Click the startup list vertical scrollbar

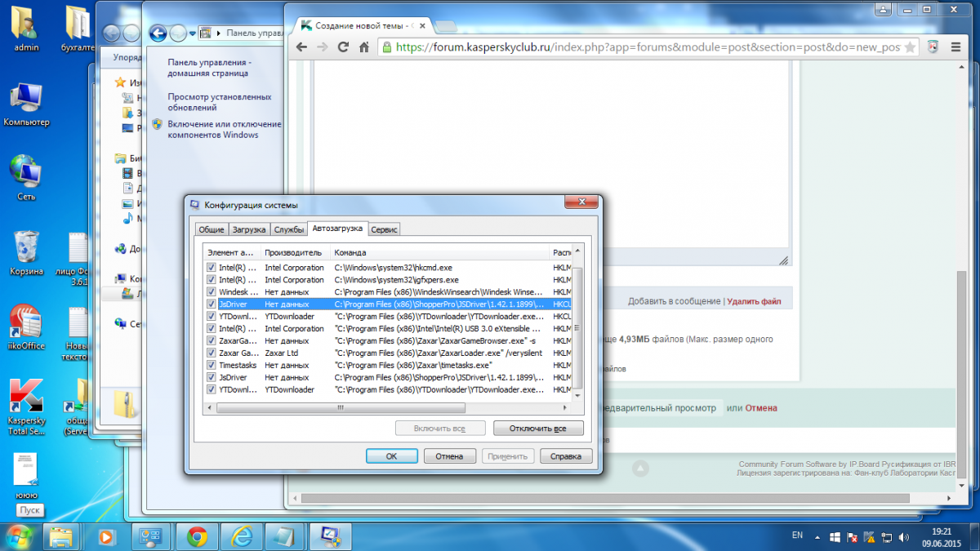[x=578, y=327]
